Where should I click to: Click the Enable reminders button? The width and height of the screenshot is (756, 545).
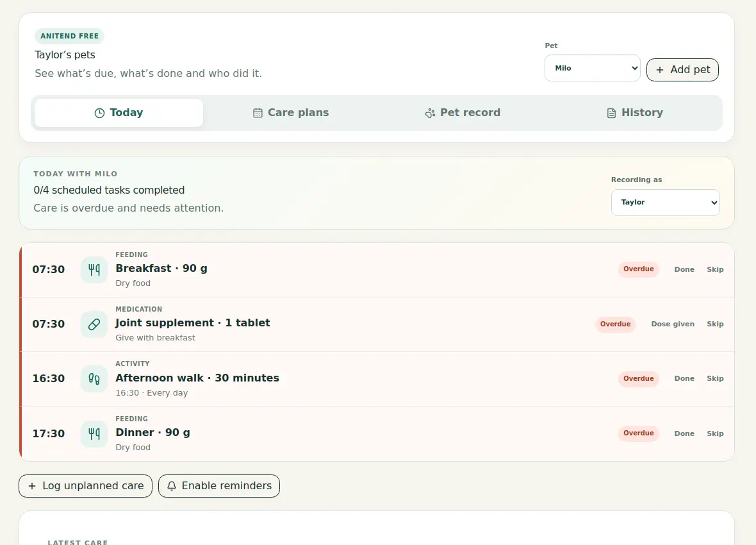219,486
